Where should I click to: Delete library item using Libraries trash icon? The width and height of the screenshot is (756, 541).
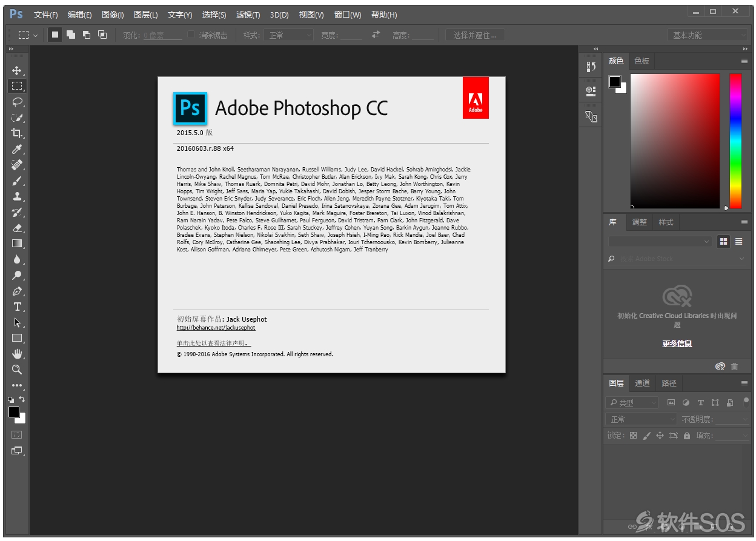click(735, 367)
